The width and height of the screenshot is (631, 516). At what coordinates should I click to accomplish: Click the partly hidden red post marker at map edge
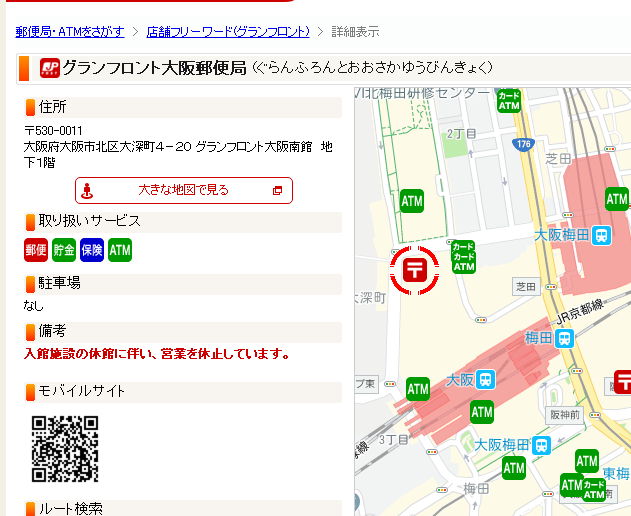pyautogui.click(x=623, y=382)
